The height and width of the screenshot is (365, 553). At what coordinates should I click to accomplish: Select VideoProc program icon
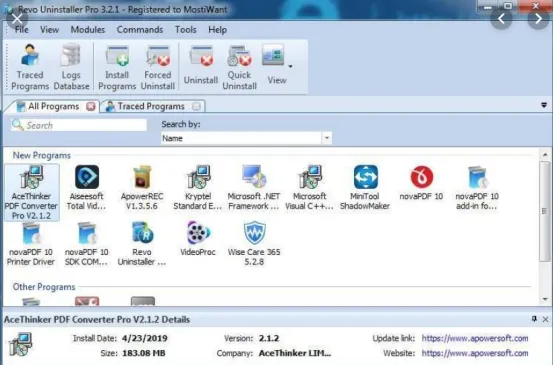coord(198,238)
